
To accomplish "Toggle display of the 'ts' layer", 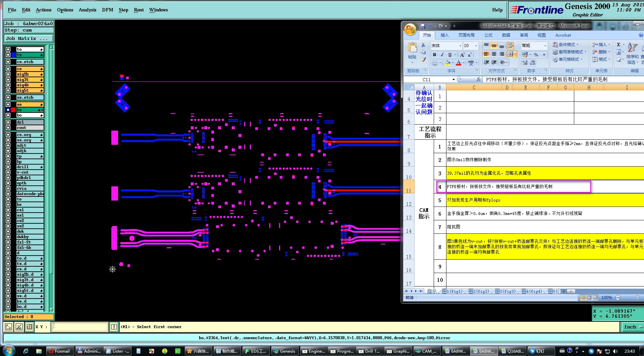I will [8, 55].
